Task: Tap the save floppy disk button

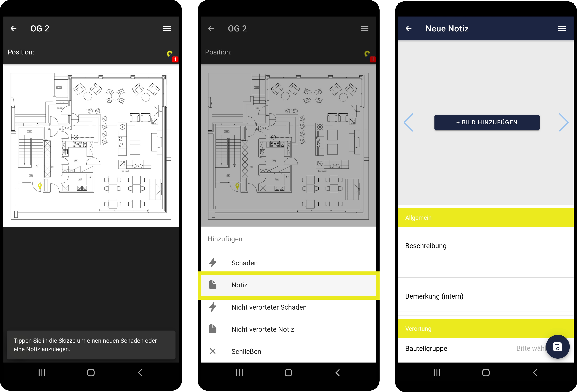Action: coord(558,347)
